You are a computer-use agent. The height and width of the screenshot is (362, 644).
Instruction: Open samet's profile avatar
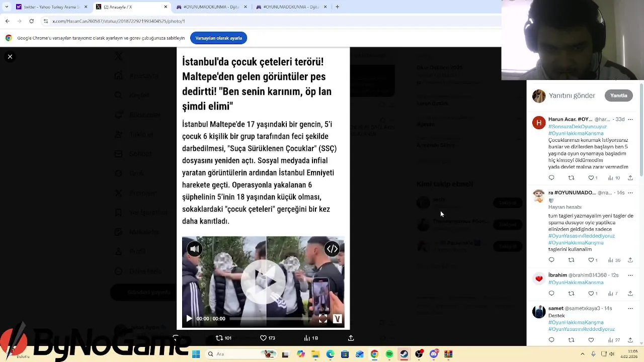pyautogui.click(x=539, y=312)
